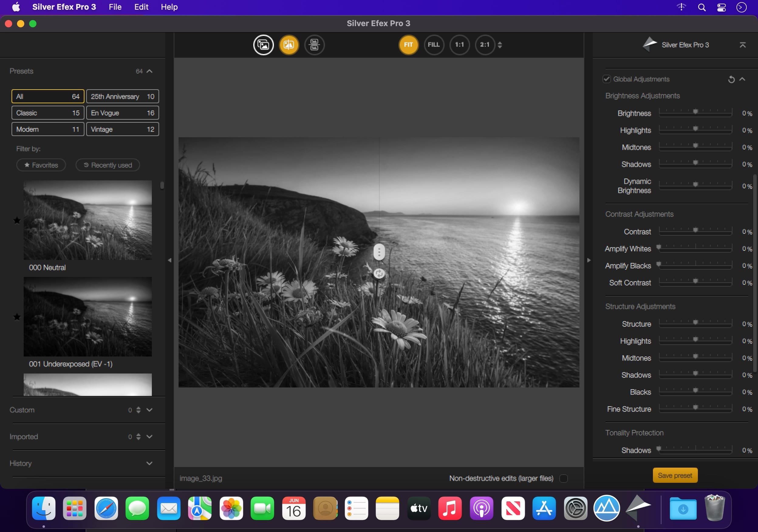Open the Edit menu
The width and height of the screenshot is (758, 532).
141,7
